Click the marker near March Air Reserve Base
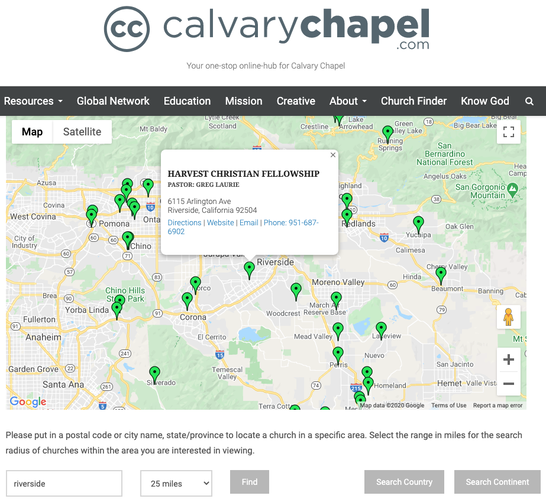This screenshot has height=502, width=546. click(336, 300)
